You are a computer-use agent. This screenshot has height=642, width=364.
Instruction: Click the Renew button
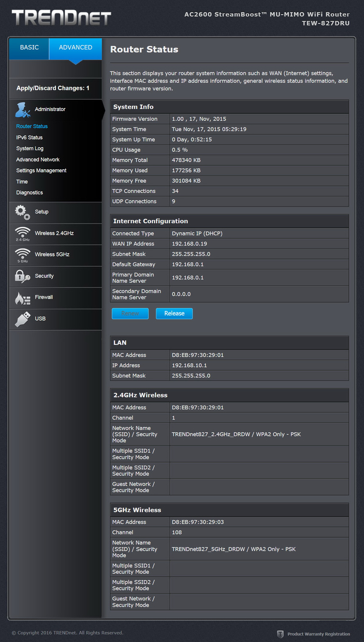pos(130,314)
